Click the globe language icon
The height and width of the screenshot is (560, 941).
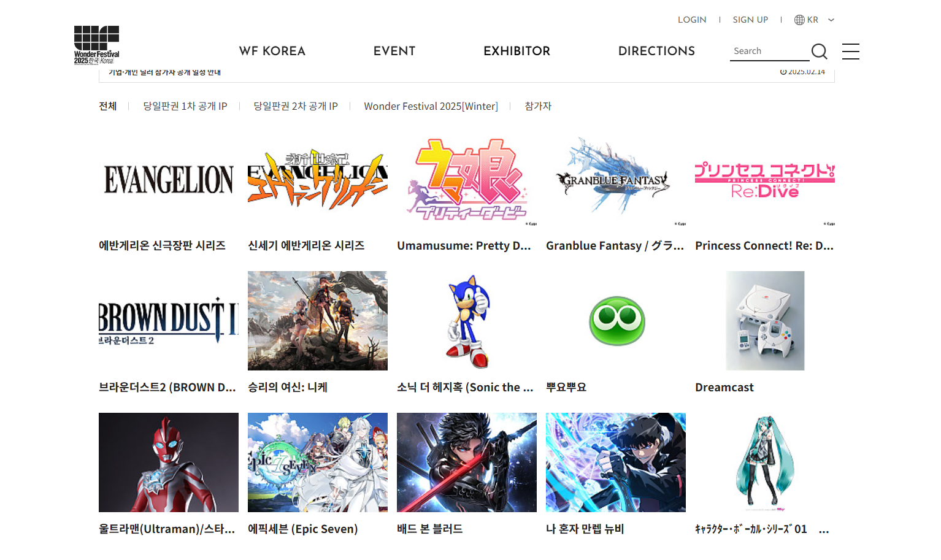click(x=799, y=20)
